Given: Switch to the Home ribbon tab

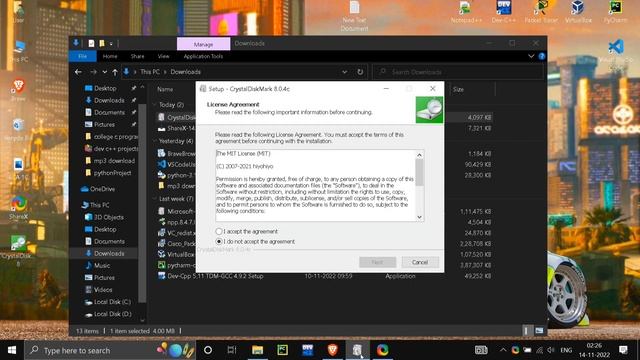Looking at the screenshot, I should [x=110, y=56].
